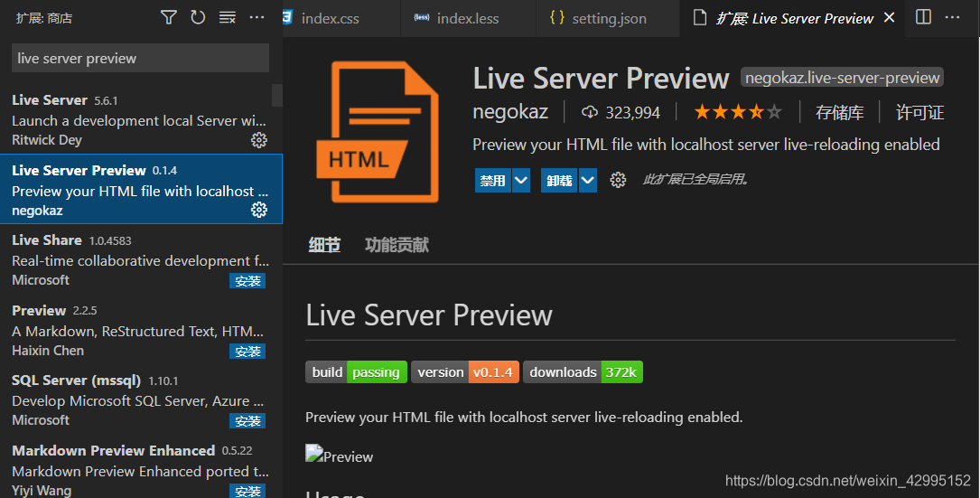Open the 功能贡献 feature contributions tab
This screenshot has height=498, width=980.
[x=397, y=245]
